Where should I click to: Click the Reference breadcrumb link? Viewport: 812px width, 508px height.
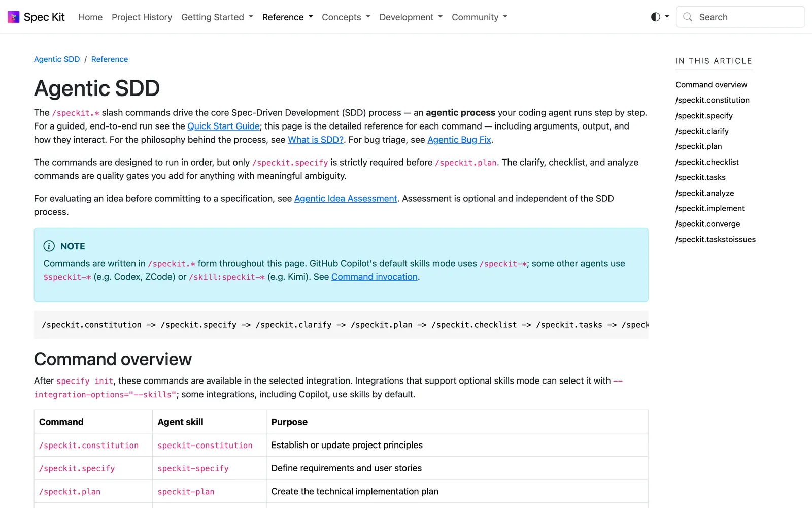click(x=110, y=59)
